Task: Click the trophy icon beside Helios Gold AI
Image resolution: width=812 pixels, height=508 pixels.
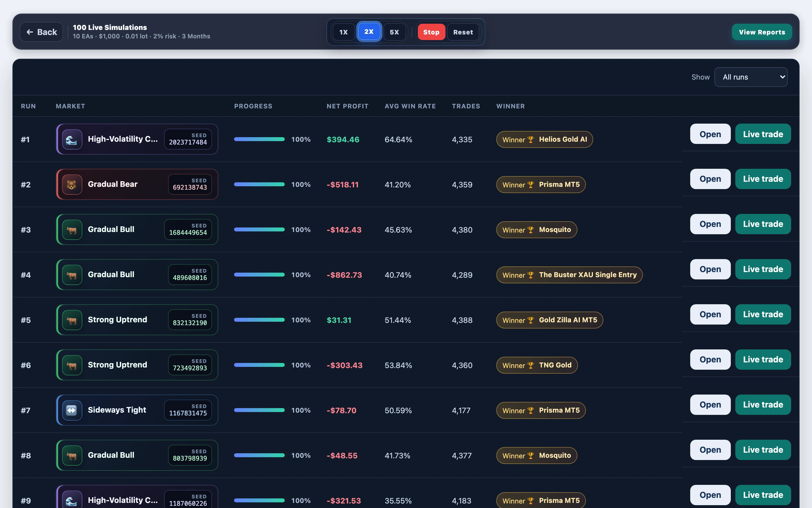Action: 531,139
